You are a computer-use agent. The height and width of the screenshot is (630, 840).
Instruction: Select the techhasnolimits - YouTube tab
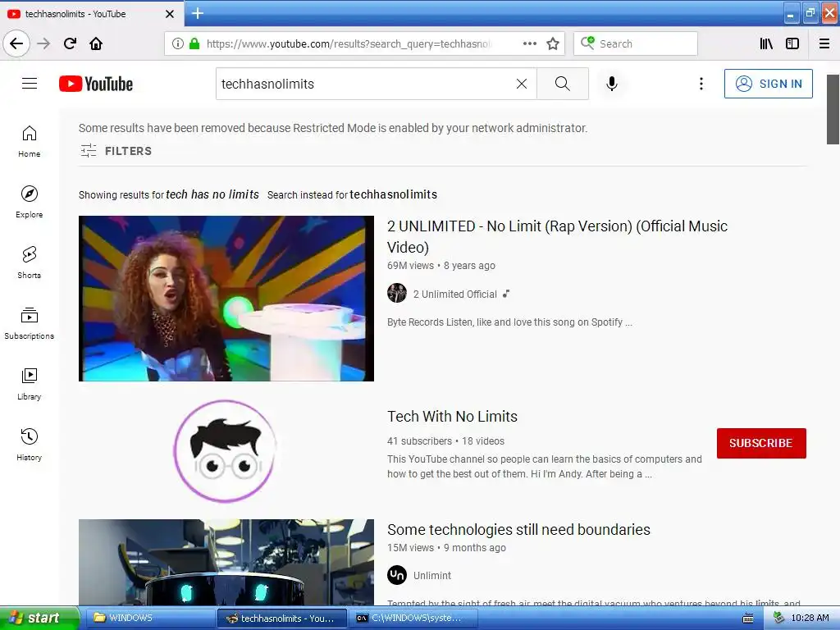pyautogui.click(x=91, y=14)
